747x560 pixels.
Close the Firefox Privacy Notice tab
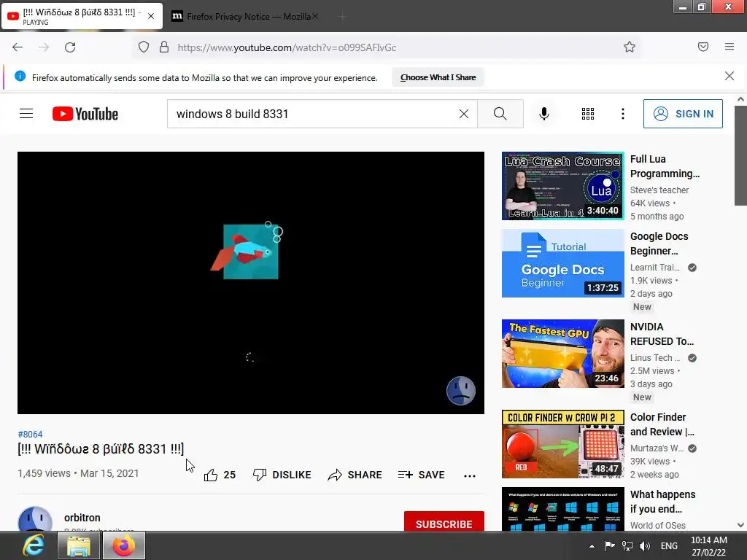tap(315, 16)
